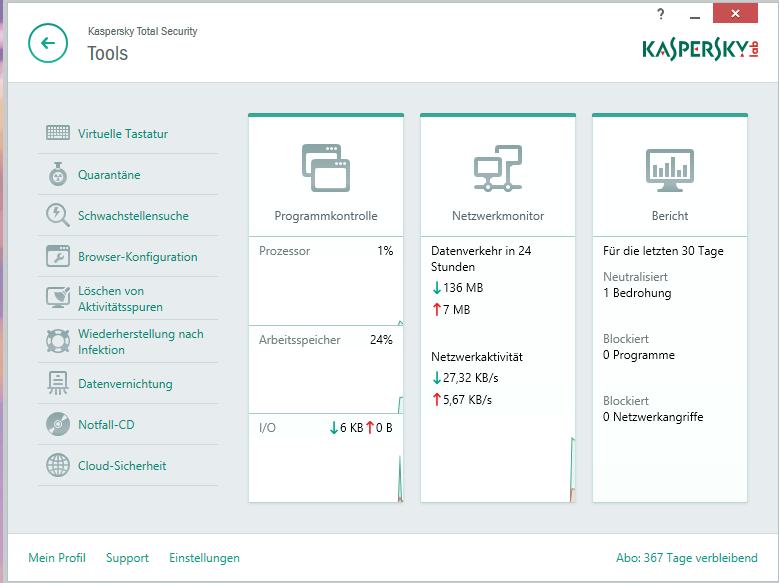The width and height of the screenshot is (779, 583).
Task: Click the Netzwerkmonitor title
Action: [498, 216]
